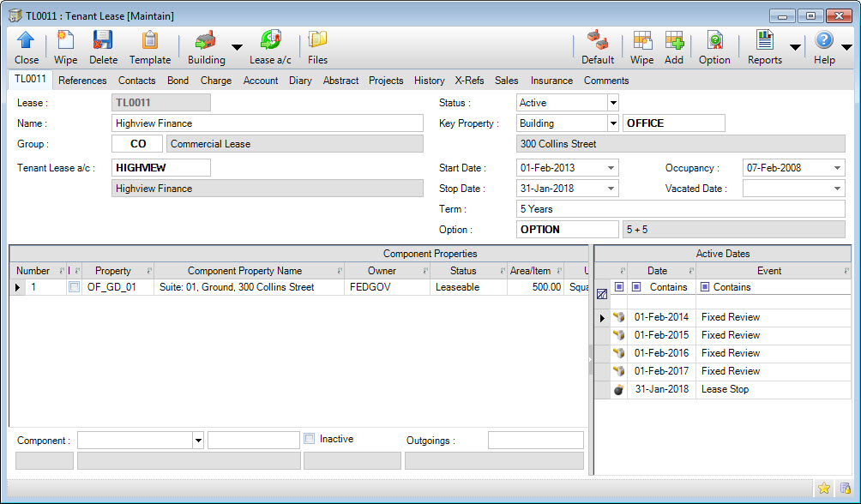The height and width of the screenshot is (504, 861).
Task: Open the Stop Date dropdown calendar
Action: [611, 189]
